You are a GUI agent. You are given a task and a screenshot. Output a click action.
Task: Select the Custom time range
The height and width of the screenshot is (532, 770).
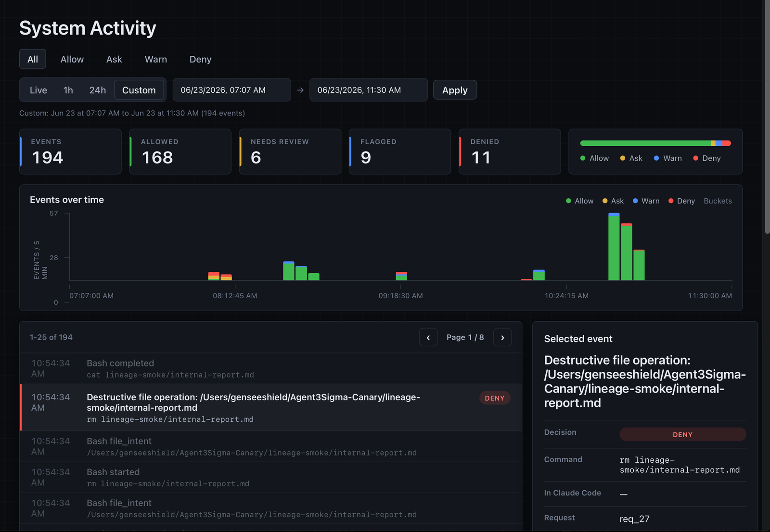[139, 90]
